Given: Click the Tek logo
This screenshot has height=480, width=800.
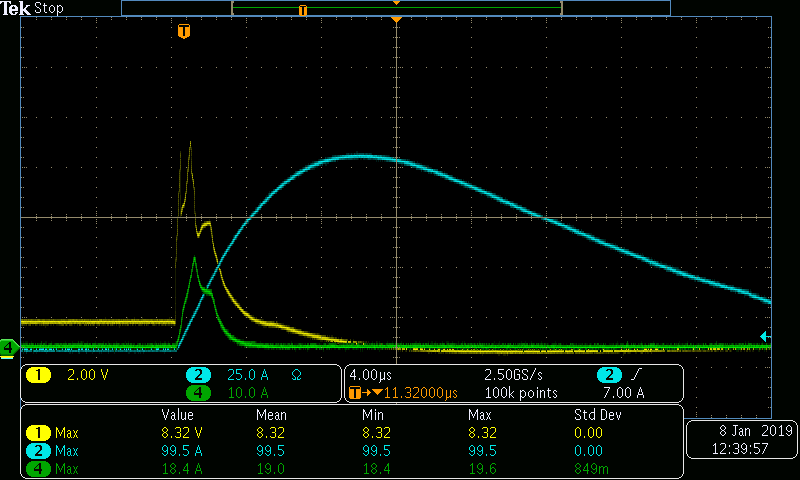Looking at the screenshot, I should pos(15,8).
